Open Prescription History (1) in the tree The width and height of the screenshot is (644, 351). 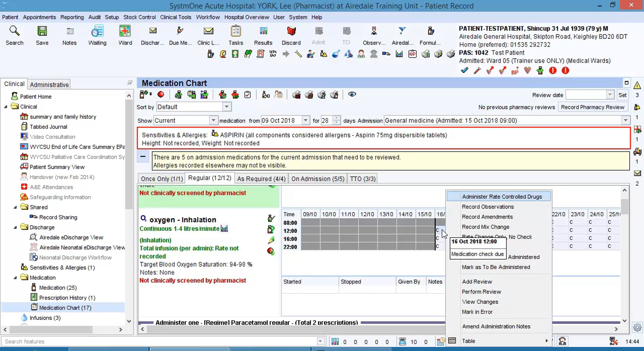pos(67,298)
